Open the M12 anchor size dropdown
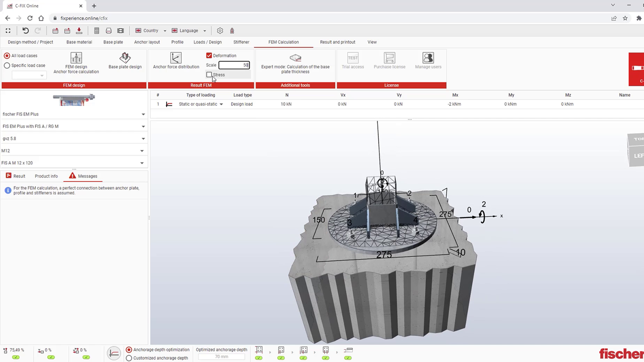This screenshot has width=644, height=362. click(x=142, y=151)
